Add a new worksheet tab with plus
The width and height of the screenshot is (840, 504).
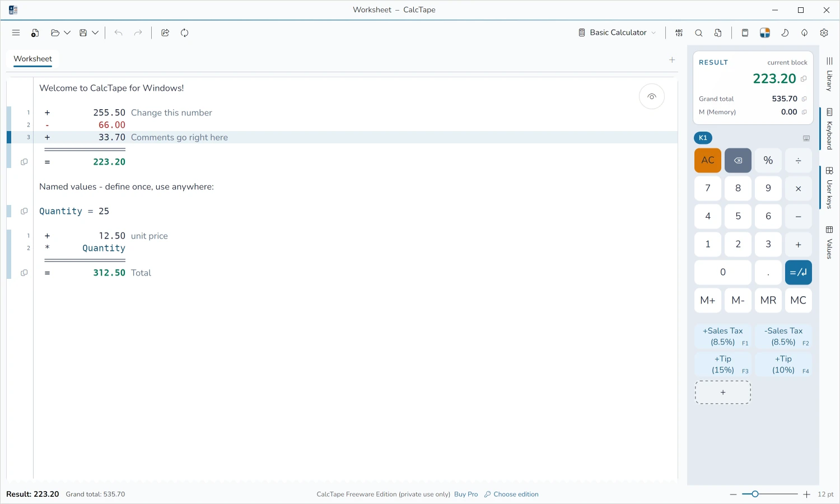click(672, 60)
